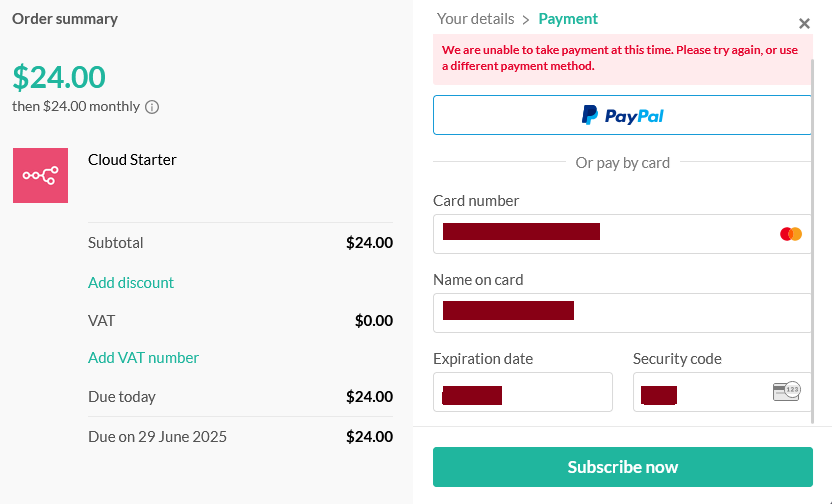Click the Cloud Starter product logo
The height and width of the screenshot is (504, 833).
click(x=40, y=175)
